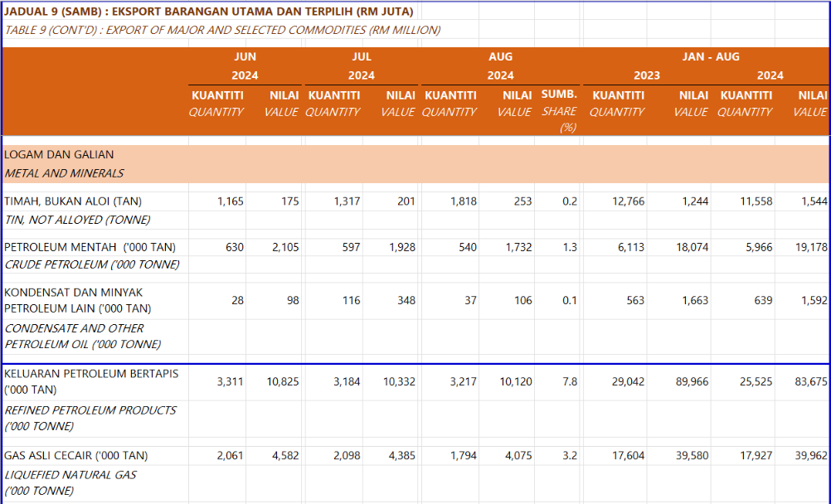The height and width of the screenshot is (504, 831).
Task: Click tin June quantity cell 1,165
Action: 231,201
